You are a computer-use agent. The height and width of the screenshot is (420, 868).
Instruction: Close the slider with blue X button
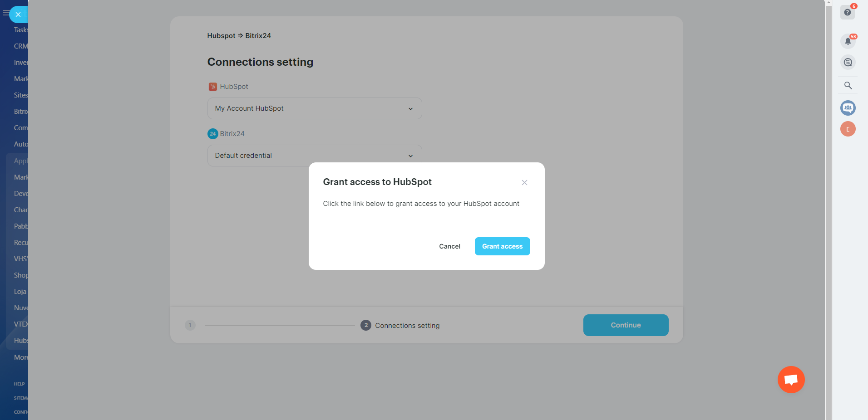pos(18,15)
